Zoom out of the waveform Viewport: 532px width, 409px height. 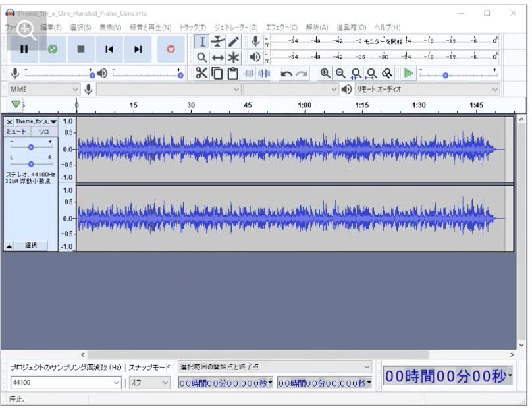tap(340, 73)
